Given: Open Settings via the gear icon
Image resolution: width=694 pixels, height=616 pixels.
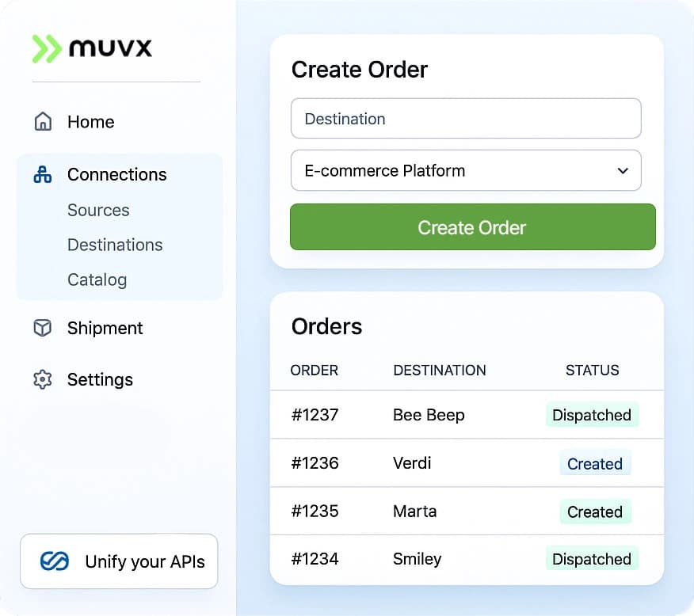Looking at the screenshot, I should [x=41, y=379].
